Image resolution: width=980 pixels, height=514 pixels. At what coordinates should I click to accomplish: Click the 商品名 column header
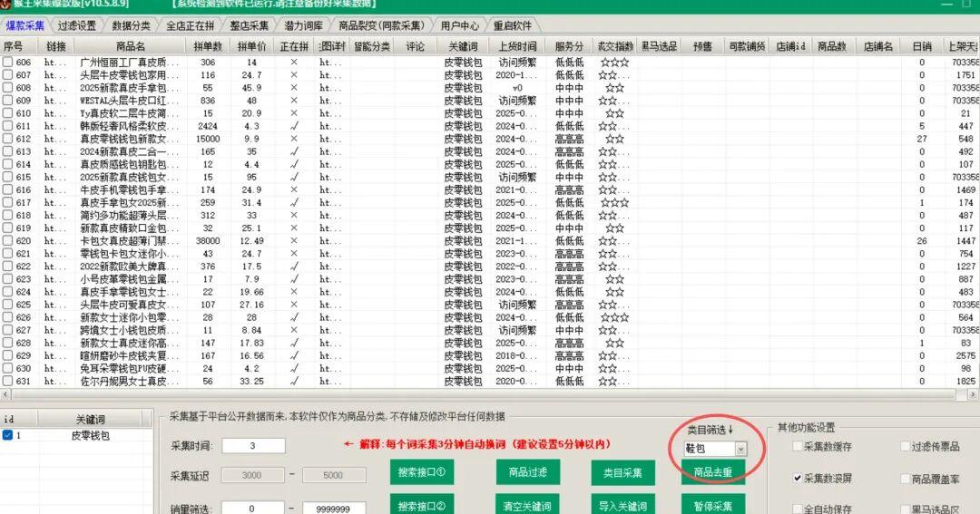(x=130, y=46)
